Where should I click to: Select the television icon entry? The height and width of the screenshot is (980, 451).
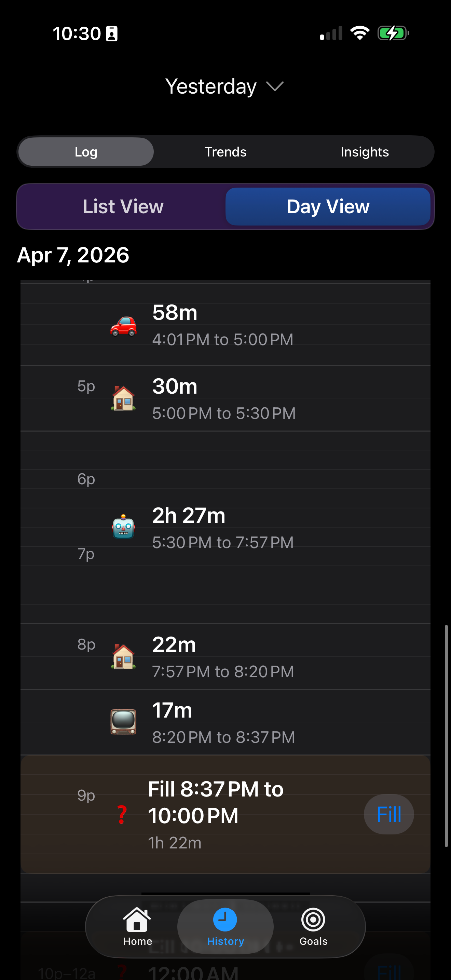tap(123, 722)
